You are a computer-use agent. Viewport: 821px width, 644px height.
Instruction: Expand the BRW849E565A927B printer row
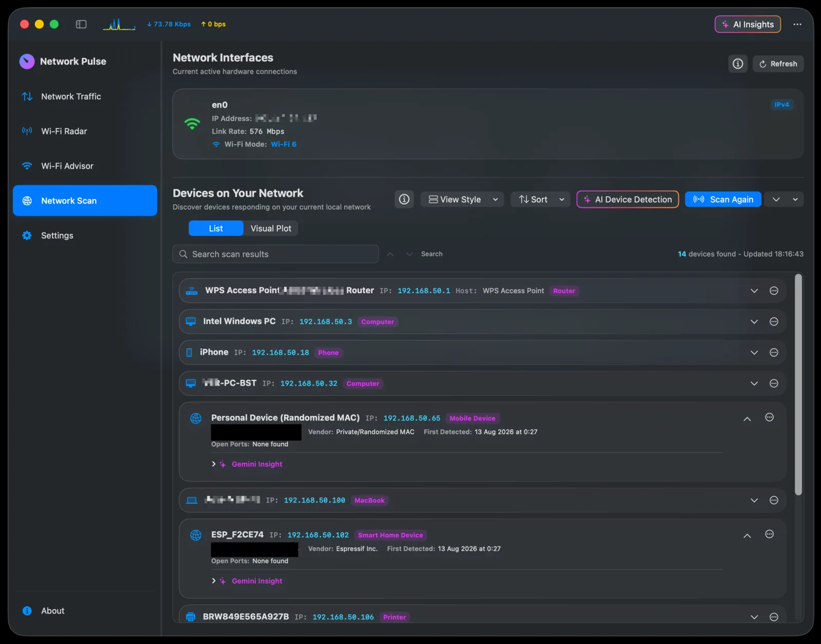(754, 617)
